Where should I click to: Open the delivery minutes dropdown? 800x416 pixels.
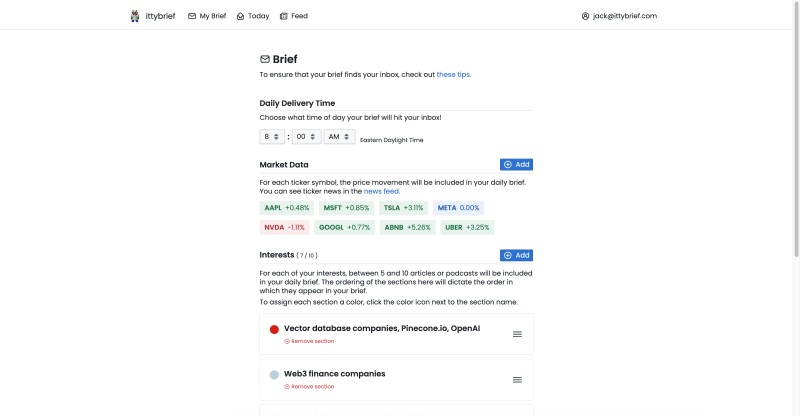pos(307,137)
